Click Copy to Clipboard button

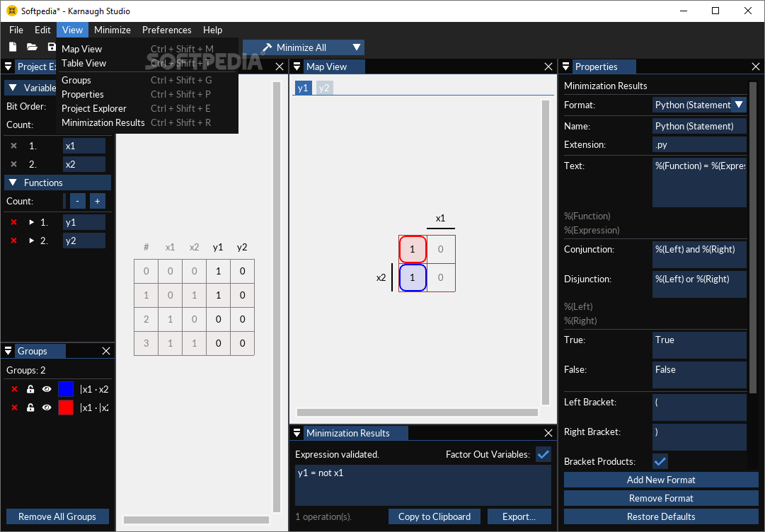point(435,517)
